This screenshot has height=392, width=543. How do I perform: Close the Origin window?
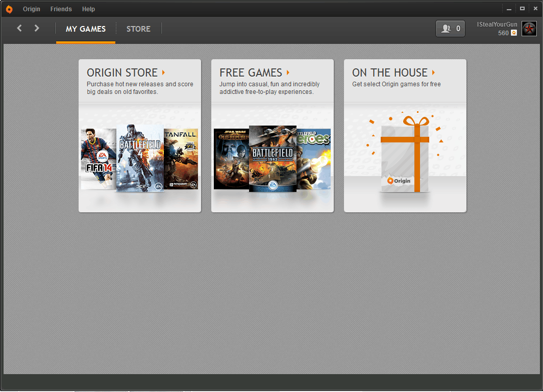535,9
